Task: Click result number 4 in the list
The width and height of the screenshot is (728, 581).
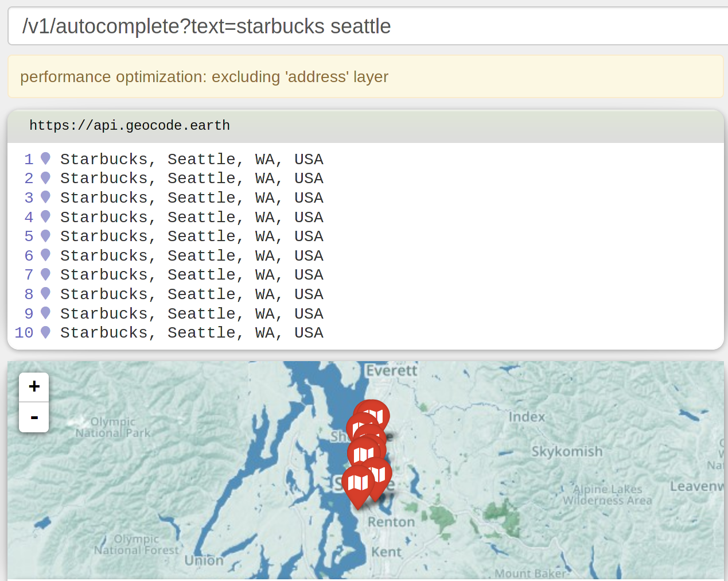Action: pyautogui.click(x=192, y=217)
